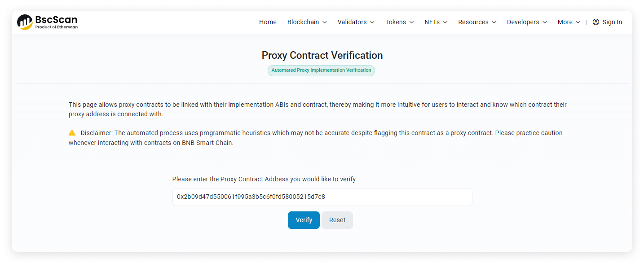This screenshot has height=263, width=644.
Task: Click the blue Verify button
Action: tap(304, 220)
